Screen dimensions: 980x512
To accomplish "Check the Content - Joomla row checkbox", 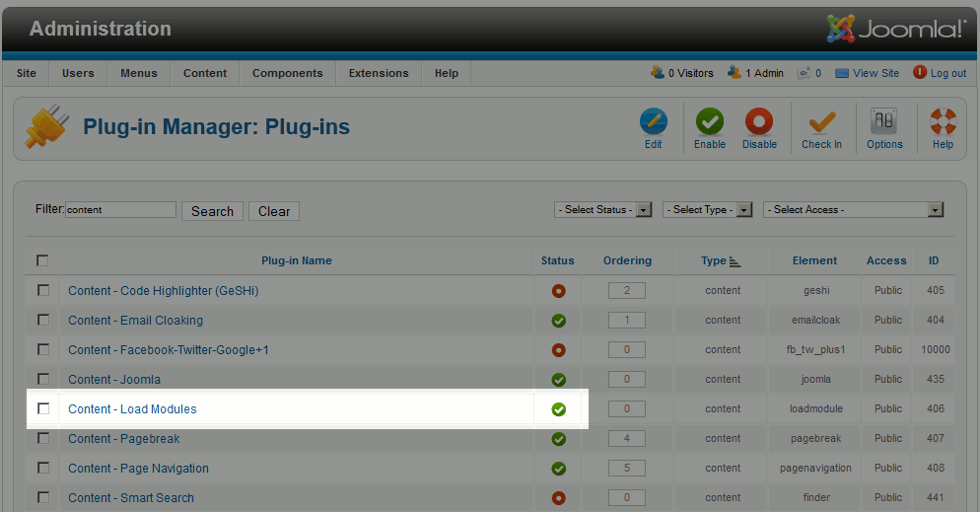I will [x=43, y=379].
